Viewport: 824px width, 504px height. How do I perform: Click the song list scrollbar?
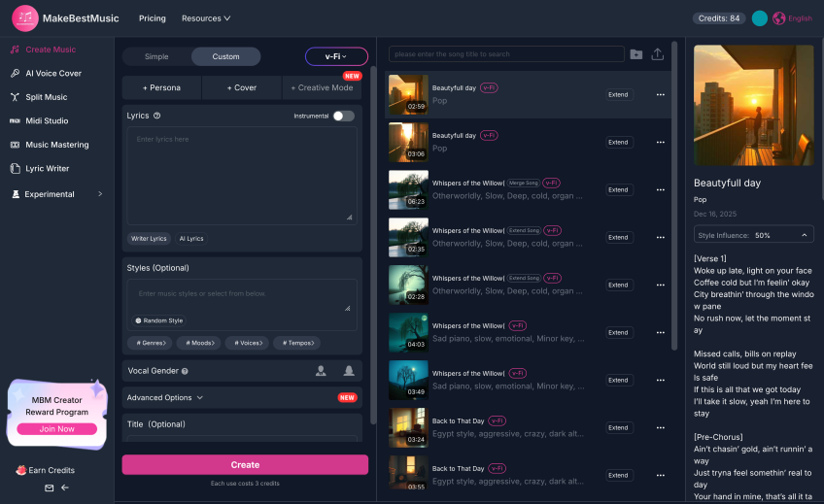tap(674, 196)
